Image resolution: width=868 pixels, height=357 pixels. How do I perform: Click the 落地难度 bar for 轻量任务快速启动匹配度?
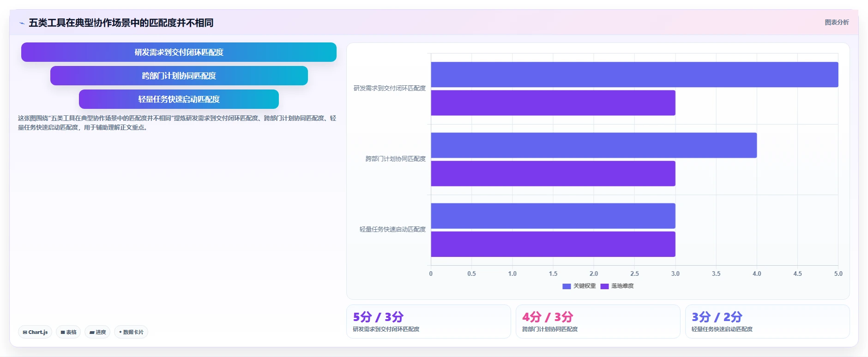coord(553,244)
